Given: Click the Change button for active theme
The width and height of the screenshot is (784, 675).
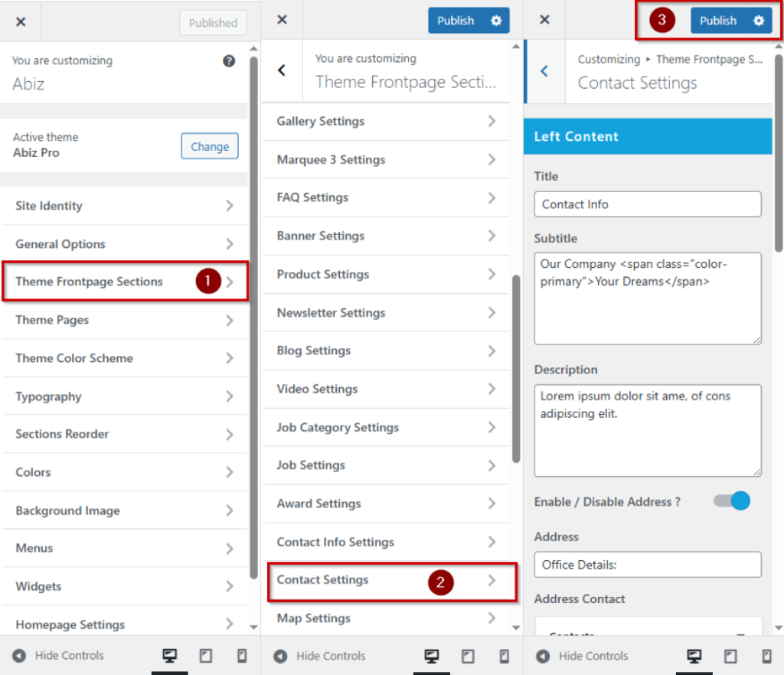Looking at the screenshot, I should tap(210, 146).
